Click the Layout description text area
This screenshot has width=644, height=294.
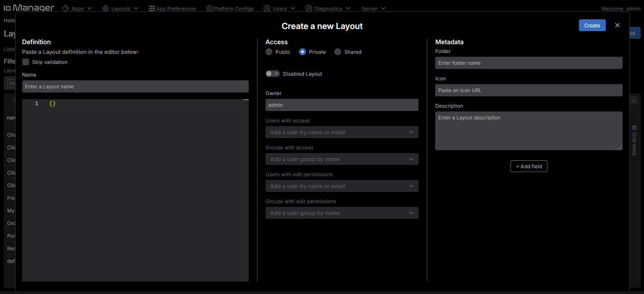(x=529, y=131)
